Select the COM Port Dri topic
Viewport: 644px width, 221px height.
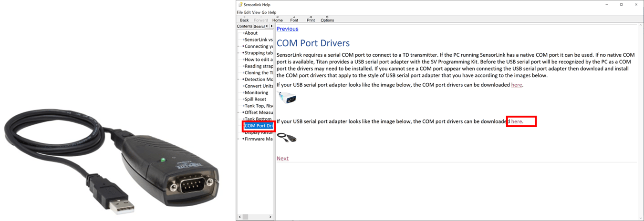point(259,126)
